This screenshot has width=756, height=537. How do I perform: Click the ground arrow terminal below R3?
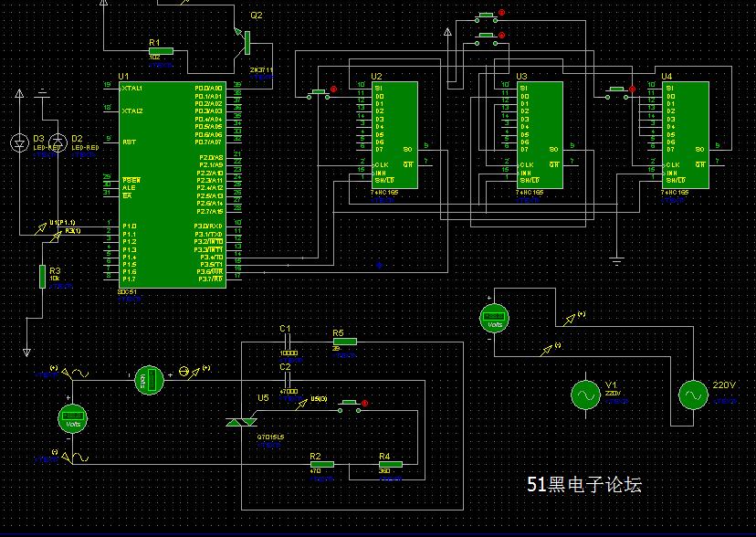(x=27, y=353)
